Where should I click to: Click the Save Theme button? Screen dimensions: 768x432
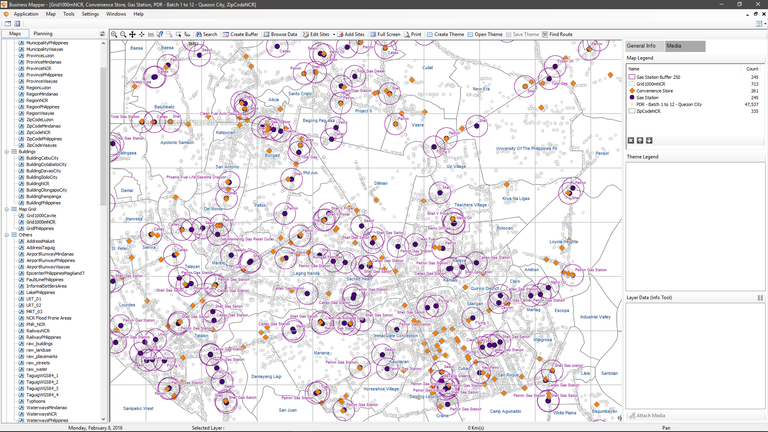522,34
